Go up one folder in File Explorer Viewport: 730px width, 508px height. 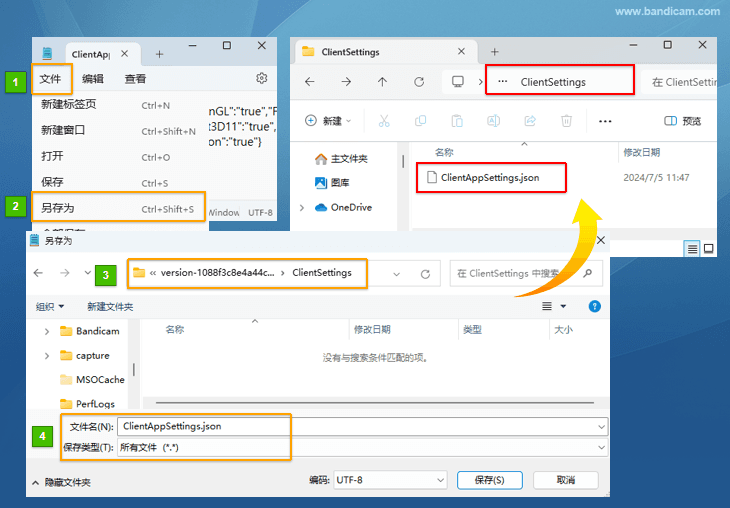pyautogui.click(x=382, y=82)
